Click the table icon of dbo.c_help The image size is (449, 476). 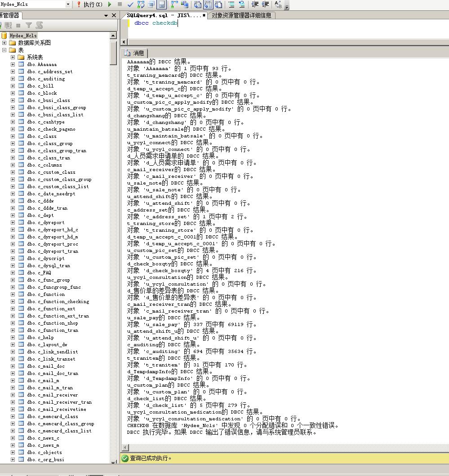coord(21,337)
